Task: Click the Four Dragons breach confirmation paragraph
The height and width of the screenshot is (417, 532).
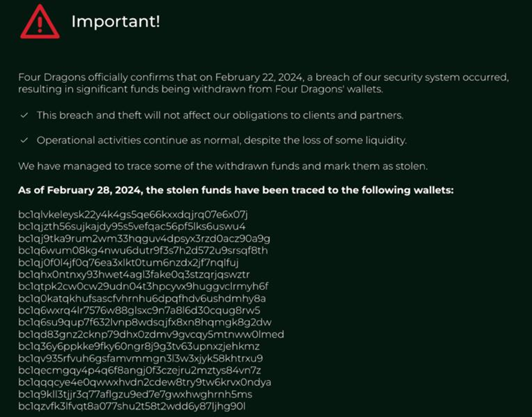Action: point(263,83)
